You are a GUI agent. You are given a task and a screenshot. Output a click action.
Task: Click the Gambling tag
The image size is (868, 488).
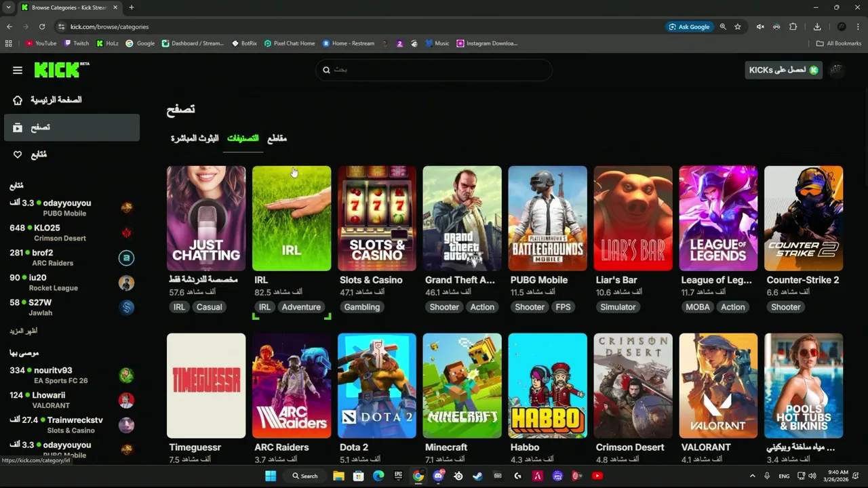[362, 307]
